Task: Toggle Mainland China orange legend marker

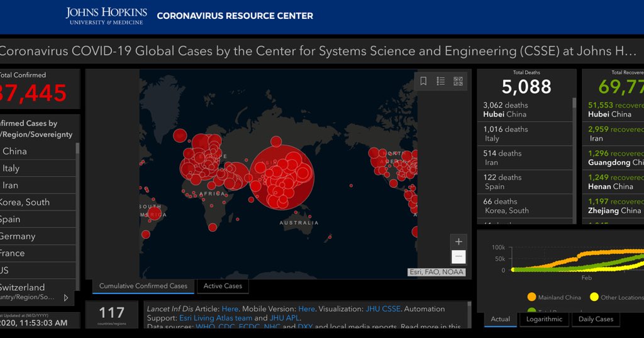Action: (531, 297)
